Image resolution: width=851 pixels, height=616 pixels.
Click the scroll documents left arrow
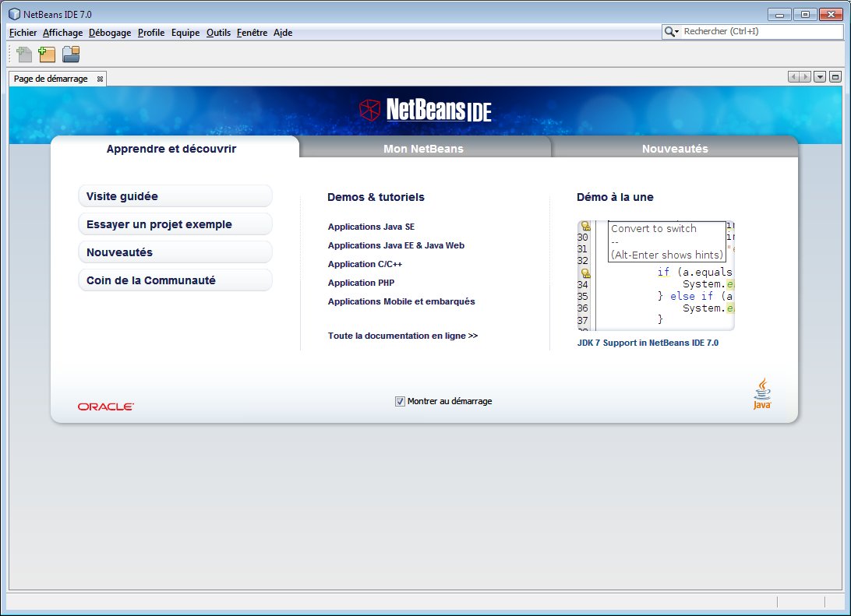(794, 77)
